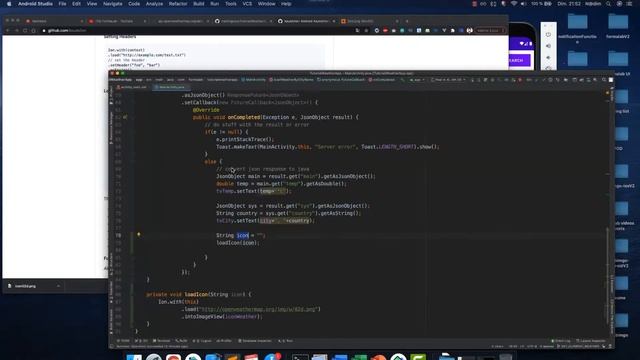Select the first browser tab with the red favicon
This screenshot has width=640, height=360.
click(x=54, y=21)
